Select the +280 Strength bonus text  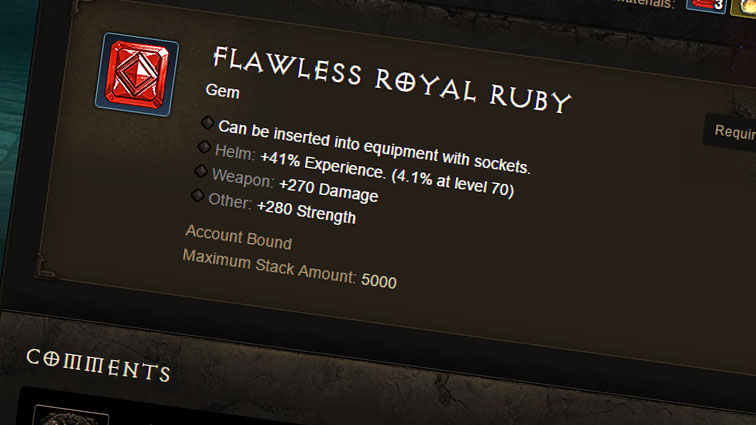click(x=306, y=212)
